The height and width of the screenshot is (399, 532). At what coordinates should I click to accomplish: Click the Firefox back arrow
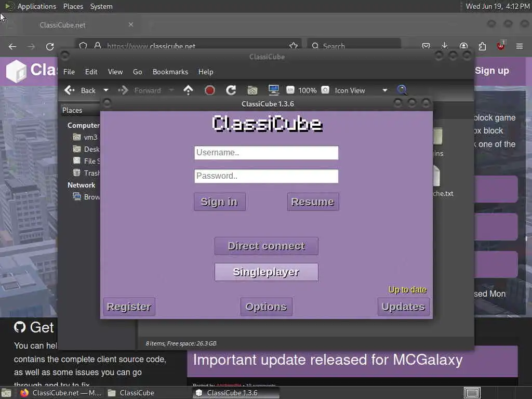tap(12, 46)
